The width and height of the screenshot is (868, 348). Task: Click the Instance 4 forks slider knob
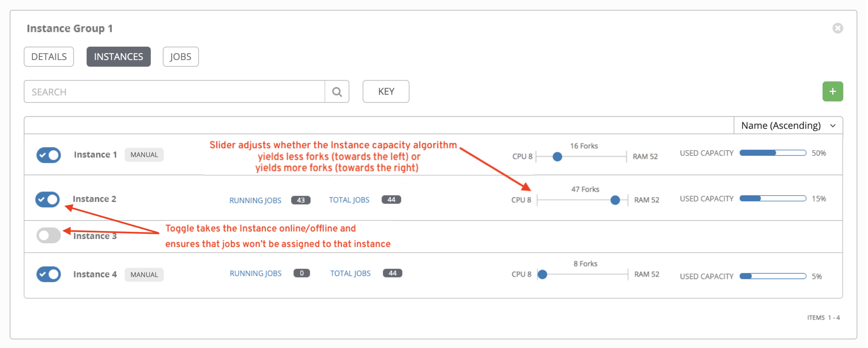pos(542,274)
